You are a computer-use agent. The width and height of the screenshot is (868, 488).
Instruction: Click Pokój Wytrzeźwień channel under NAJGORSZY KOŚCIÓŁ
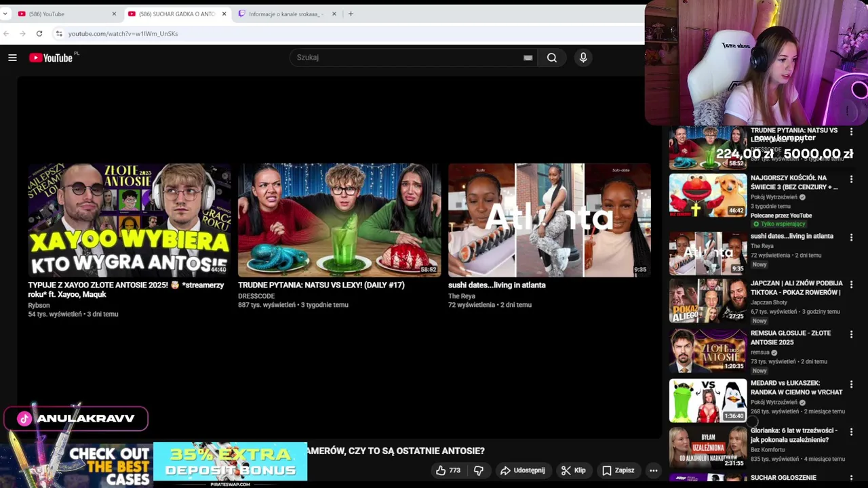[774, 197]
